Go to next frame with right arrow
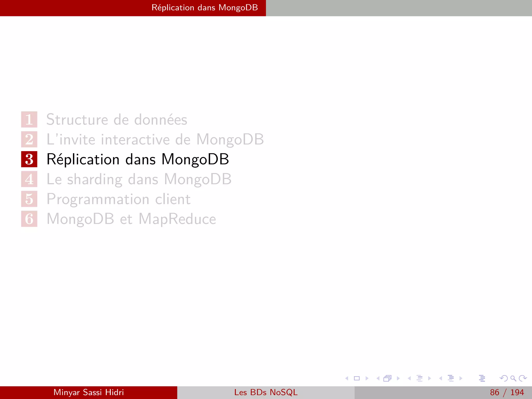 pos(398,378)
